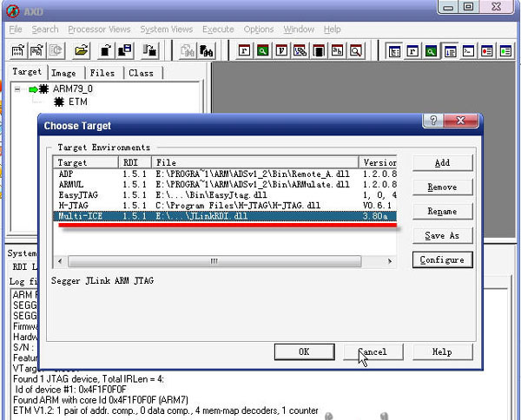Click the Load Memory From File icon

tap(106, 51)
